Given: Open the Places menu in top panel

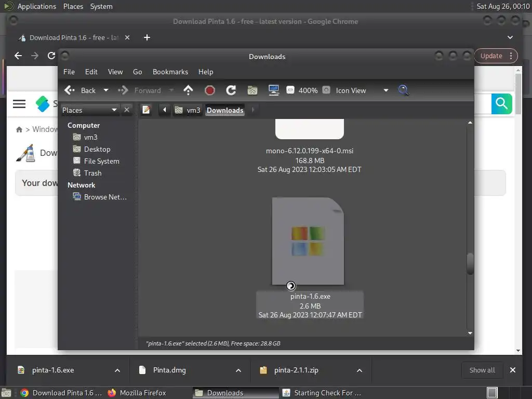Looking at the screenshot, I should pos(73,6).
